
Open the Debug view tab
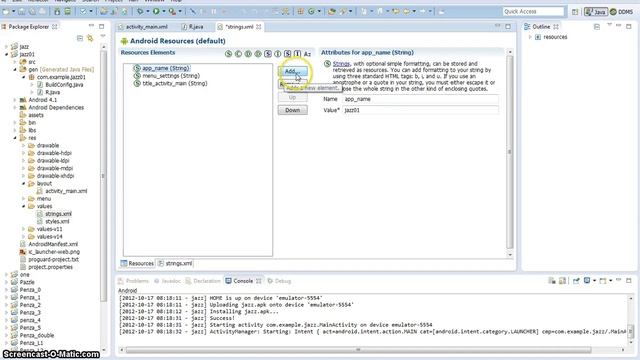pyautogui.click(x=279, y=281)
